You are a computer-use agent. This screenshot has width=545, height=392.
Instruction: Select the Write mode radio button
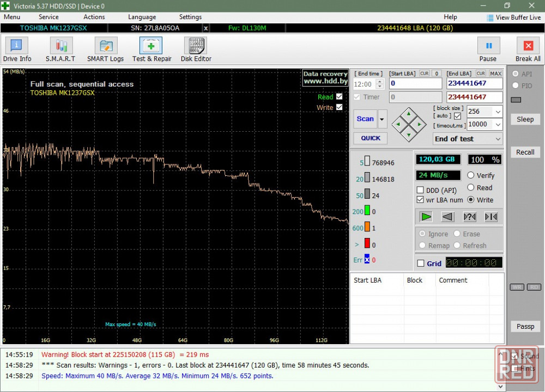(471, 200)
